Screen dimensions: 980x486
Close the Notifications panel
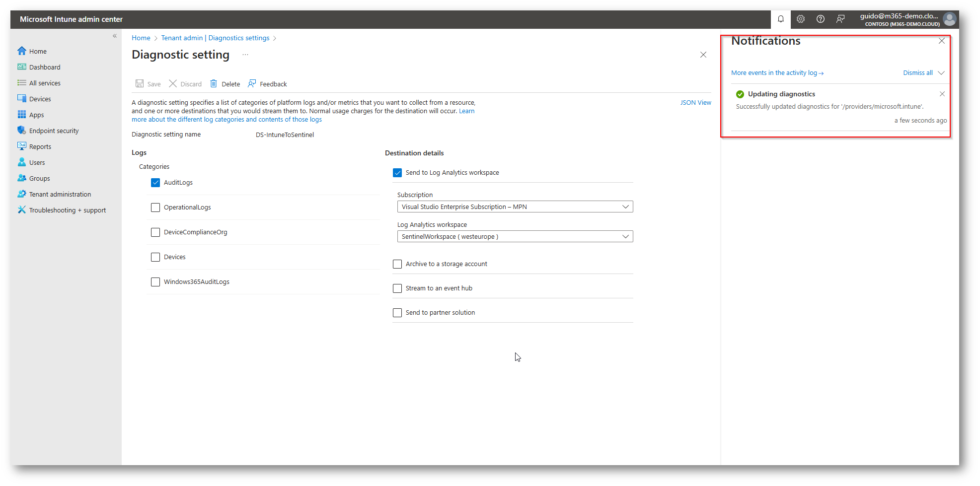point(942,41)
